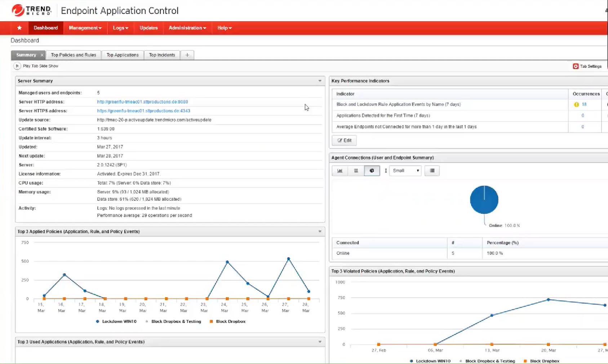Expand the Management menu
The image size is (608, 364).
coord(85,28)
